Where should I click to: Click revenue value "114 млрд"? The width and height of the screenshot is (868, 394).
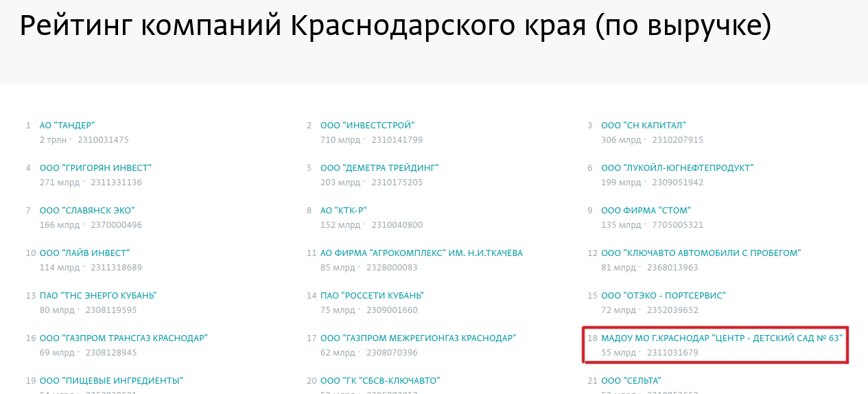click(60, 268)
